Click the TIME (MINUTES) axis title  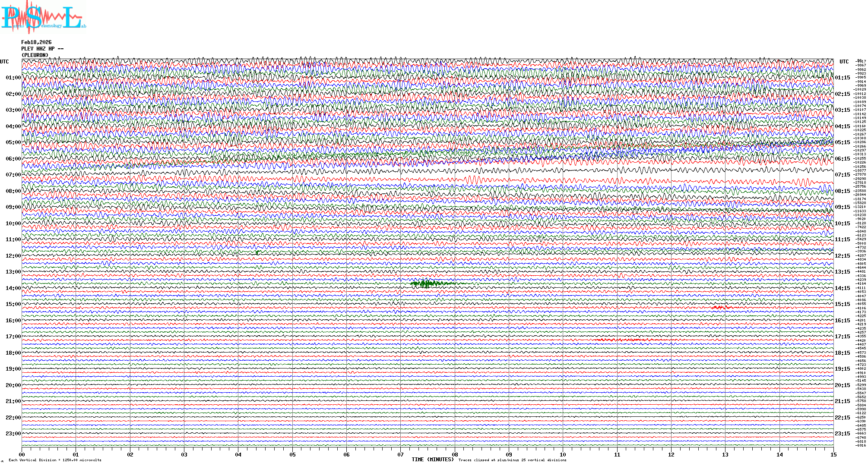coord(433,460)
